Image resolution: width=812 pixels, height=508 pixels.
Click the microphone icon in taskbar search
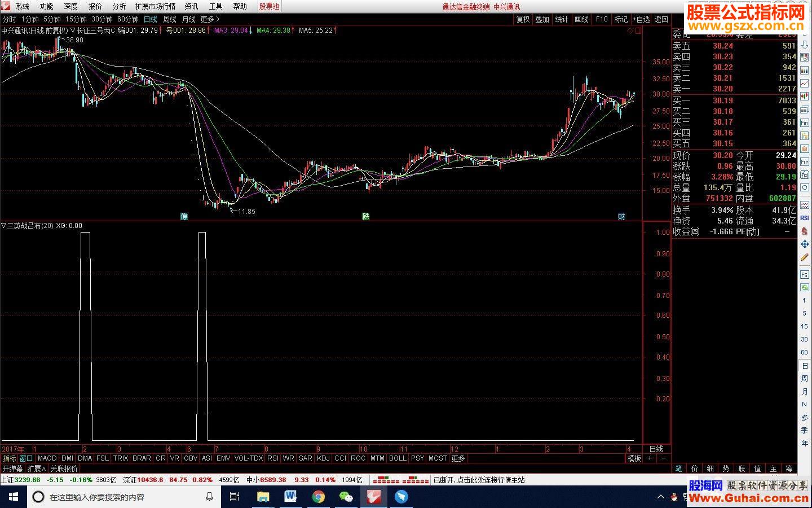(209, 497)
